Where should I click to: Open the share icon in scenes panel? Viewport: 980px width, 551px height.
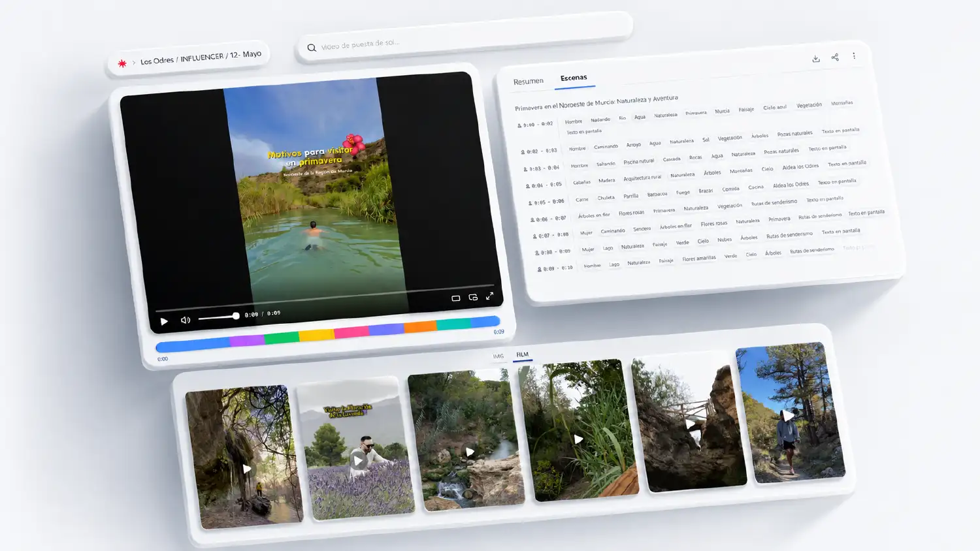[x=835, y=57]
